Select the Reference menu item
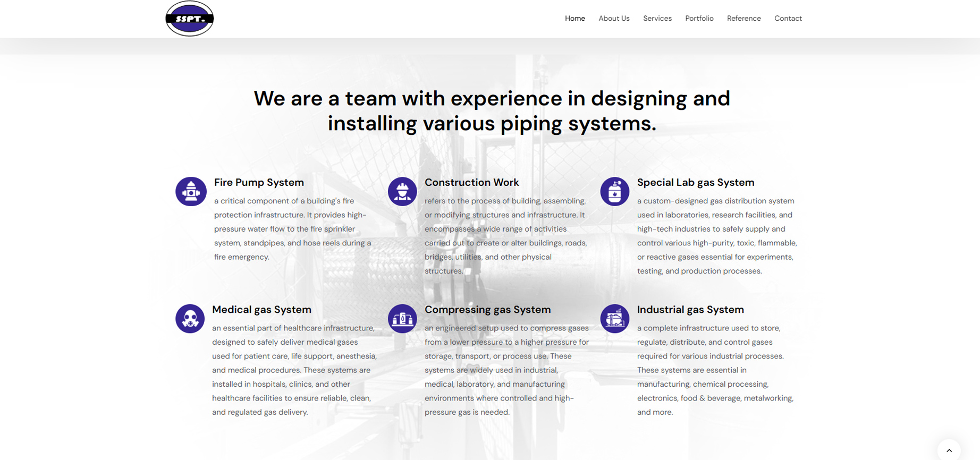This screenshot has width=980, height=460. pyautogui.click(x=744, y=19)
